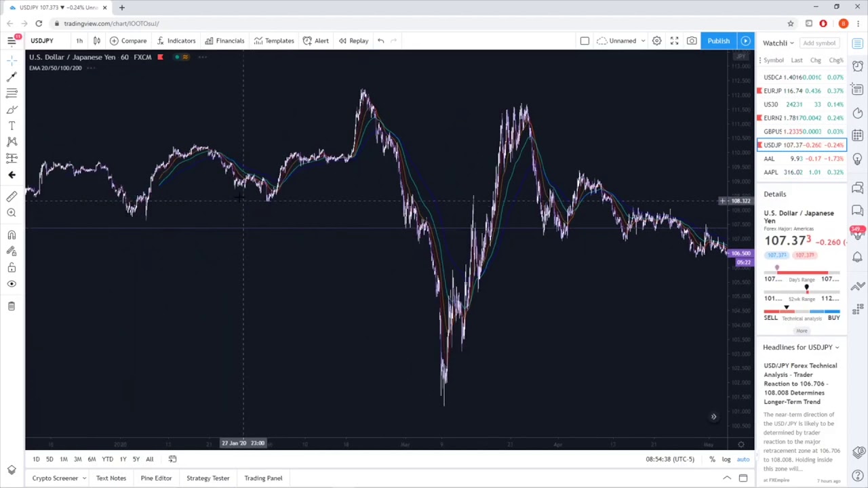The height and width of the screenshot is (488, 868).
Task: Toggle hide all drawings eye icon
Action: coord(12,284)
